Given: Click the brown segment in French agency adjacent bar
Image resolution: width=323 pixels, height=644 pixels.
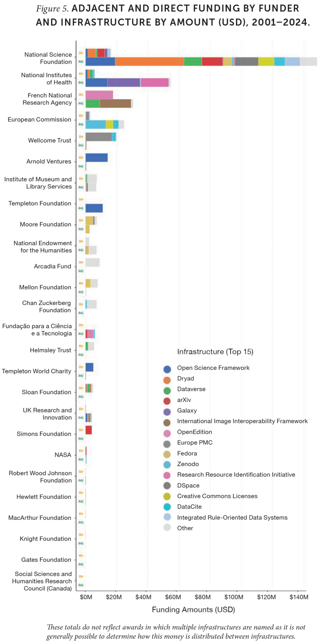Looking at the screenshot, I should pos(116,103).
